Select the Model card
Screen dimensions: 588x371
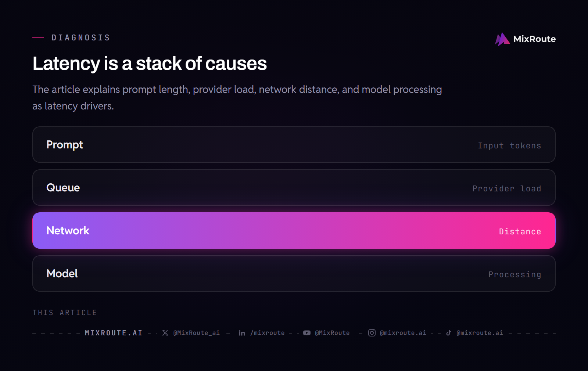coord(294,274)
